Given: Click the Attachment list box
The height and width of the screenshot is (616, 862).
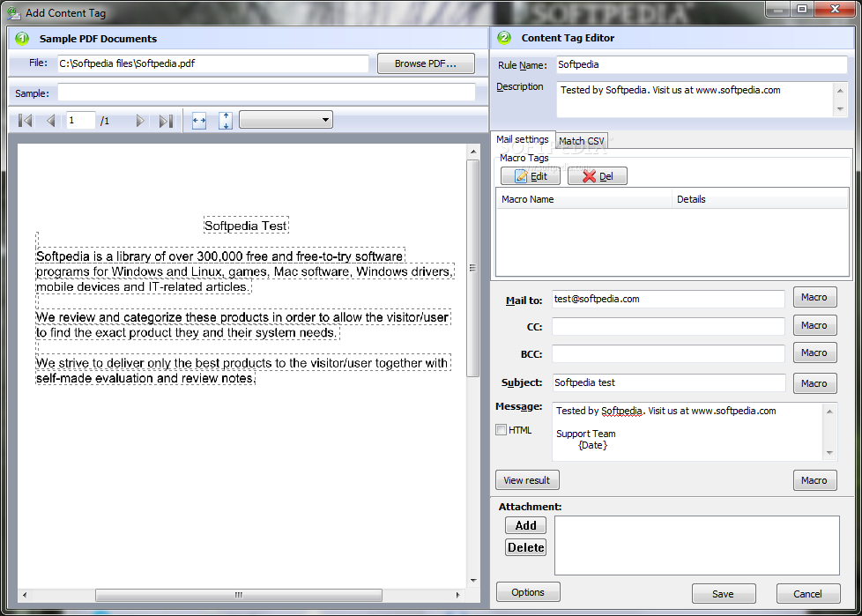Looking at the screenshot, I should 697,545.
